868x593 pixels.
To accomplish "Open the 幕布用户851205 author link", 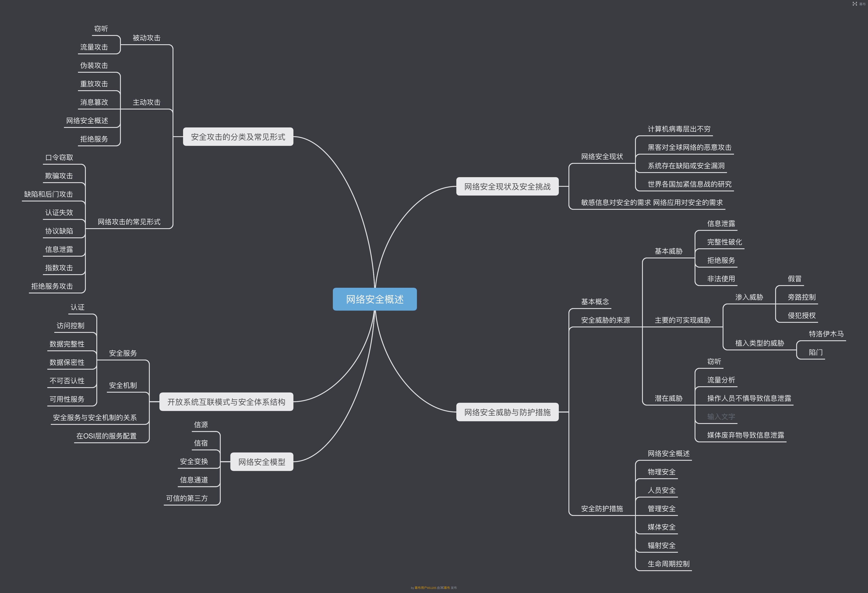I will (x=425, y=588).
